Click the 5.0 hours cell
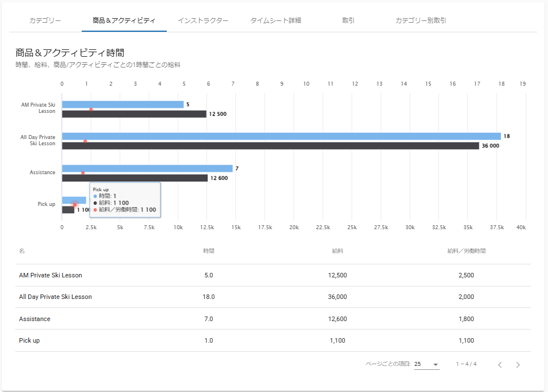This screenshot has height=392, width=548. click(x=209, y=275)
